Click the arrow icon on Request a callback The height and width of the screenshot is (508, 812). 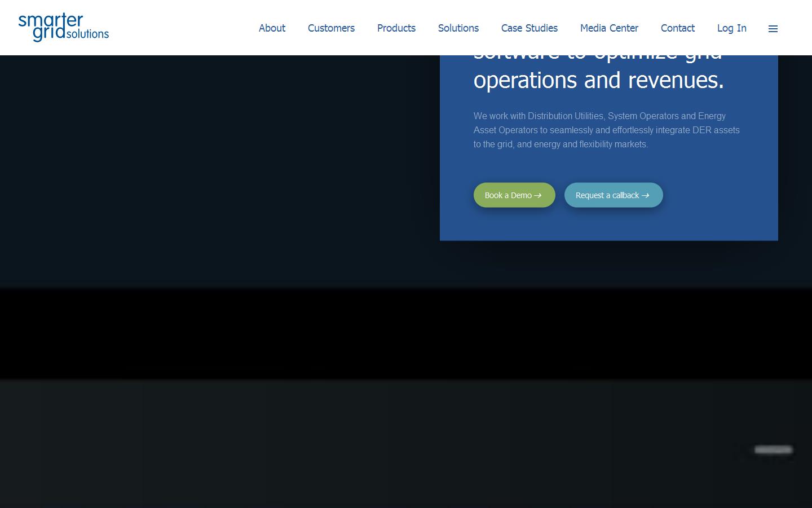tap(646, 195)
